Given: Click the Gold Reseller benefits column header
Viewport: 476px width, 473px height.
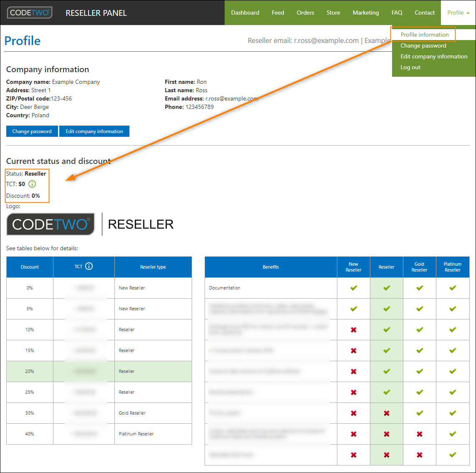Looking at the screenshot, I should 420,267.
